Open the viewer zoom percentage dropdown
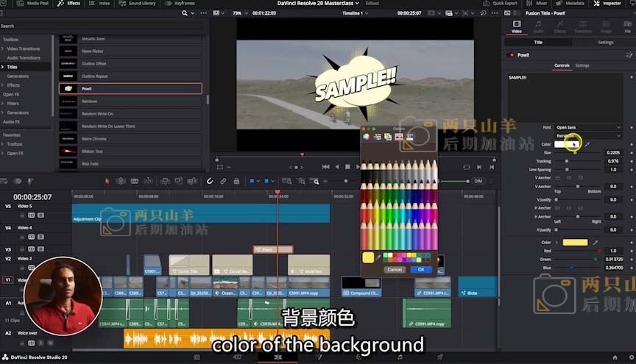The height and width of the screenshot is (364, 636). coord(239,13)
